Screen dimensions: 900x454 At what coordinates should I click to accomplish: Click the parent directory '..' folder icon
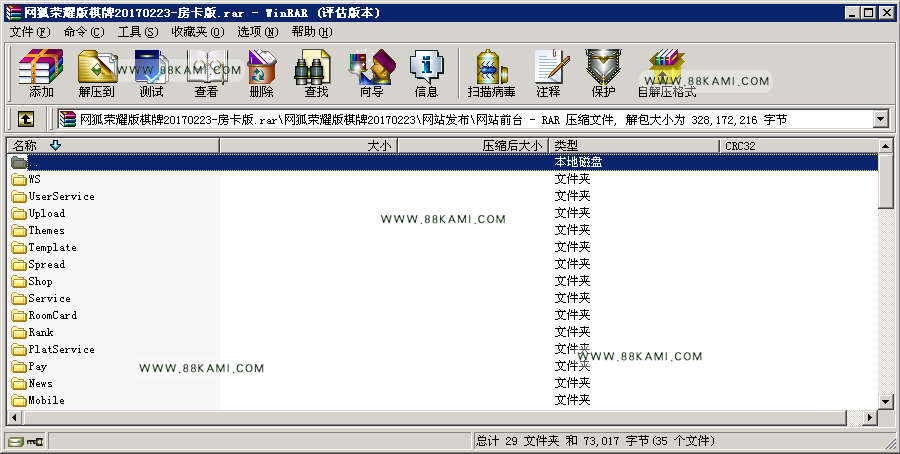coord(19,162)
